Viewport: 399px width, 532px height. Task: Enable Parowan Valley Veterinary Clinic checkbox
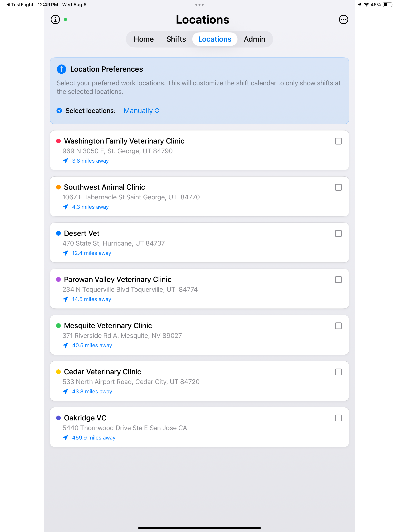(x=338, y=280)
